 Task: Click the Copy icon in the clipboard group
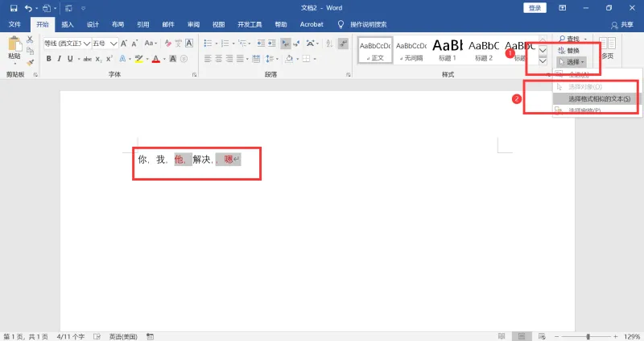[30, 51]
